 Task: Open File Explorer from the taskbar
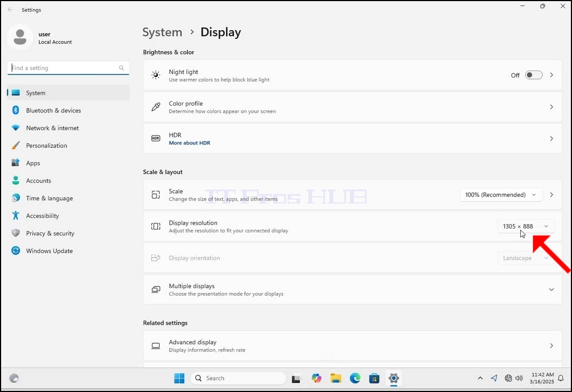click(x=336, y=378)
